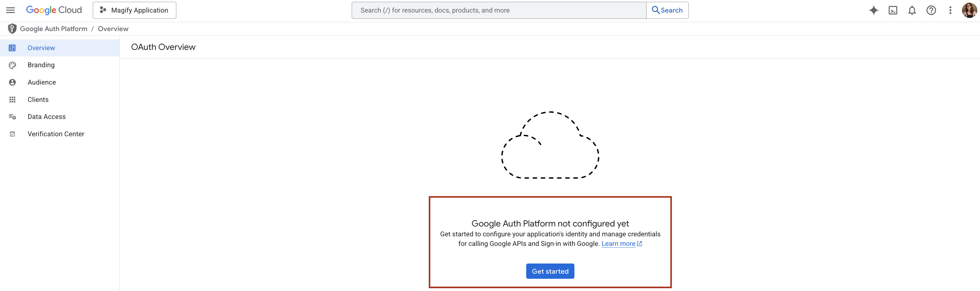Open the Verification Center
This screenshot has height=291, width=980.
click(x=56, y=134)
